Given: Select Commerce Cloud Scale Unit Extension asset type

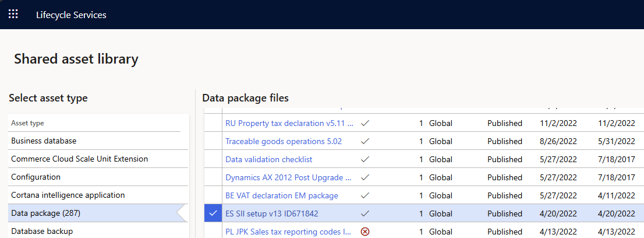Looking at the screenshot, I should click(98, 159).
